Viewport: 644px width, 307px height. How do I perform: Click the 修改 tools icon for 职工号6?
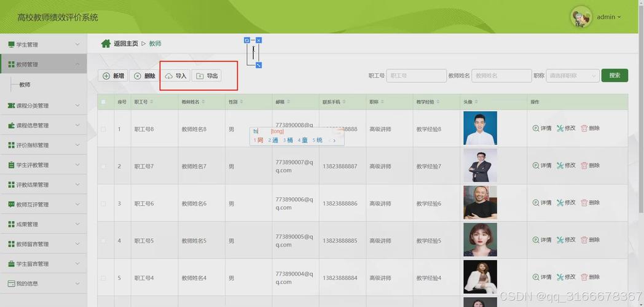(x=560, y=203)
